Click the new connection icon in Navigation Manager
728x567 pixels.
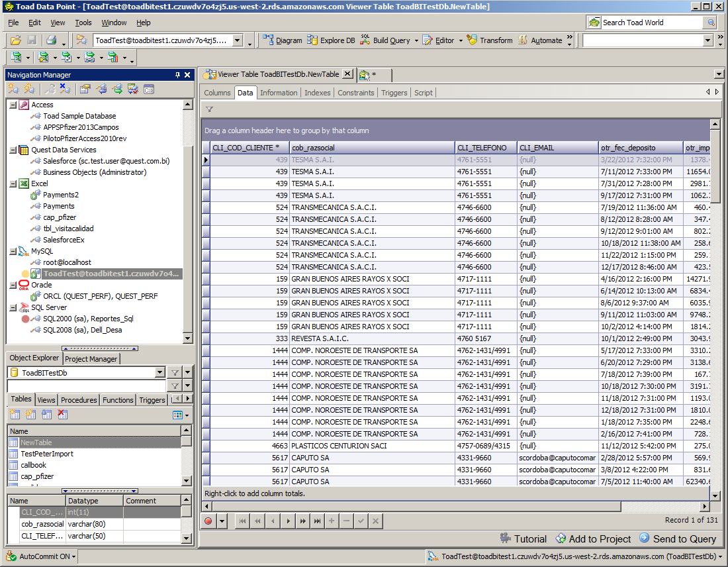tap(14, 89)
